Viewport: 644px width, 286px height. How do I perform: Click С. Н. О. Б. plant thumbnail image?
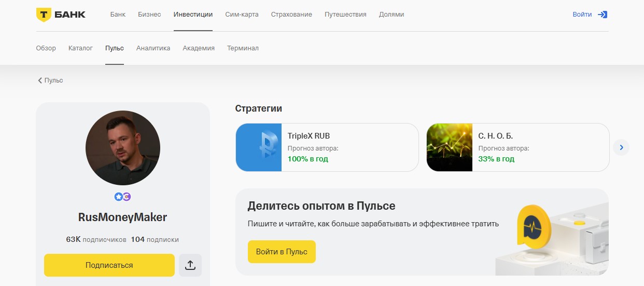coord(450,147)
